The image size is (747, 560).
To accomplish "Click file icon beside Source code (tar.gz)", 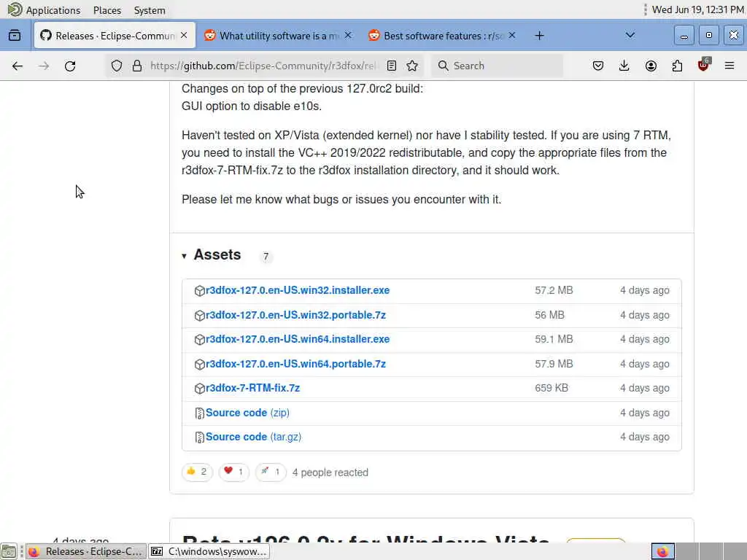I will point(200,437).
